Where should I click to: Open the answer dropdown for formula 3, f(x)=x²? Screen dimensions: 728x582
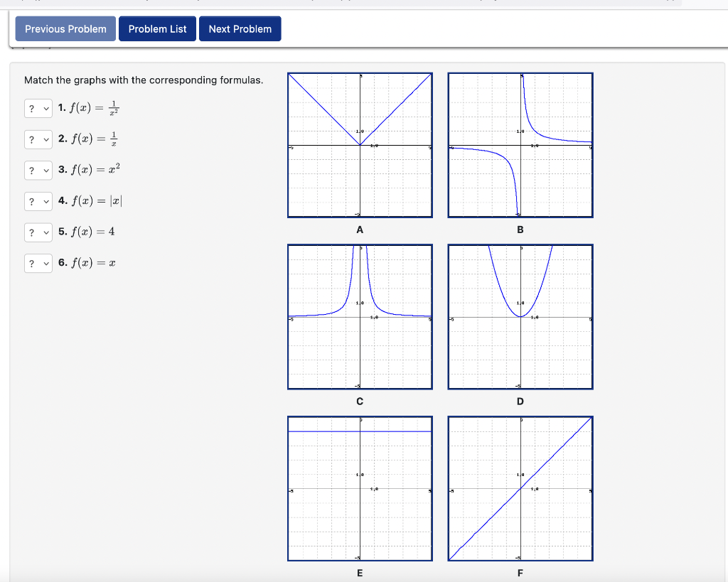tap(38, 170)
